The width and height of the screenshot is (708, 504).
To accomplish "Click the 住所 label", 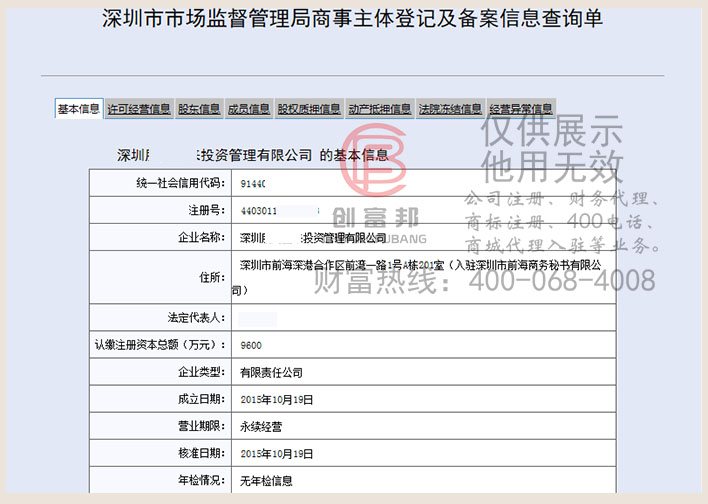I will (x=212, y=277).
